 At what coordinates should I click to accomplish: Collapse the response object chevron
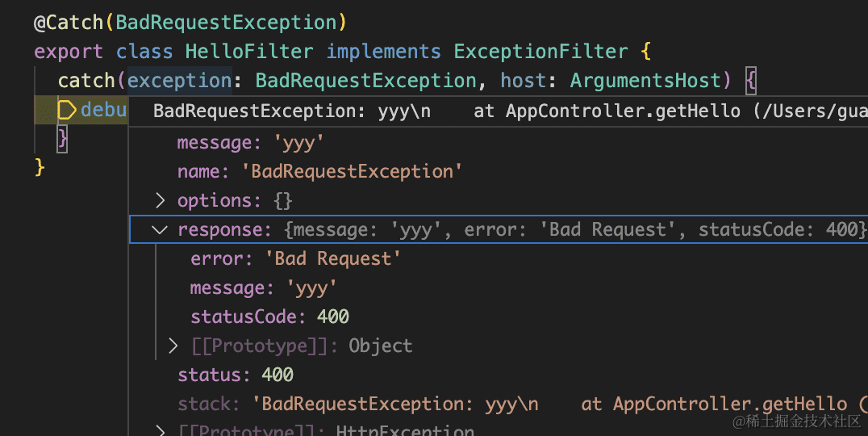tap(160, 229)
